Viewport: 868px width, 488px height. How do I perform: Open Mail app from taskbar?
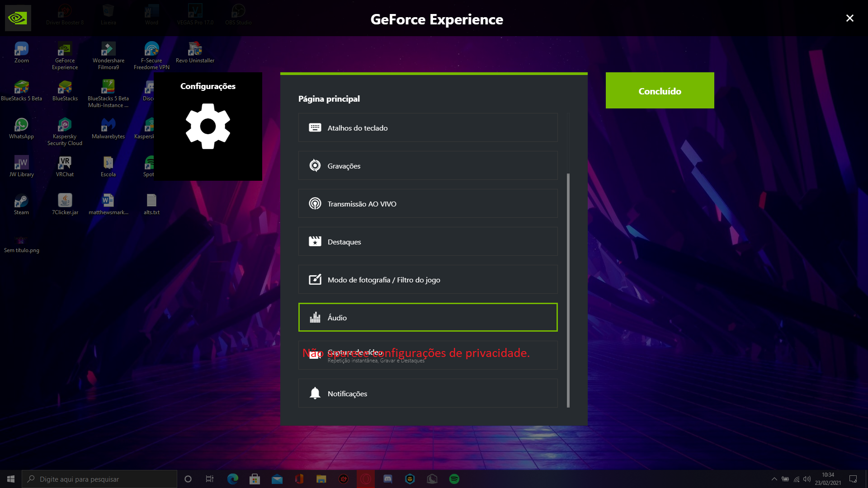(277, 479)
